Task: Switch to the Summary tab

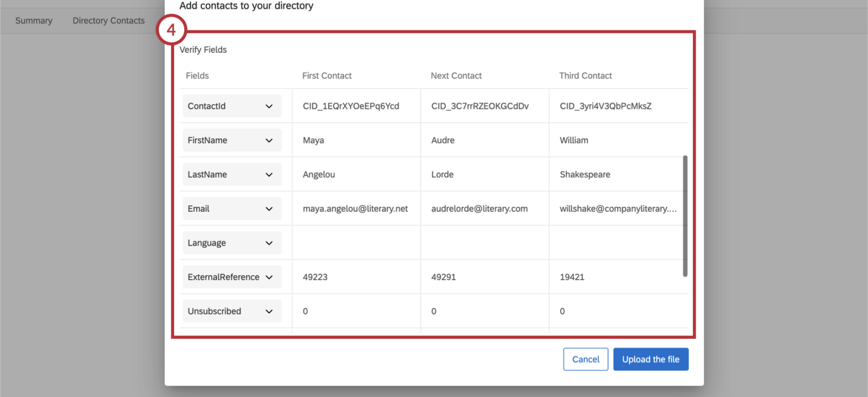Action: (x=33, y=20)
